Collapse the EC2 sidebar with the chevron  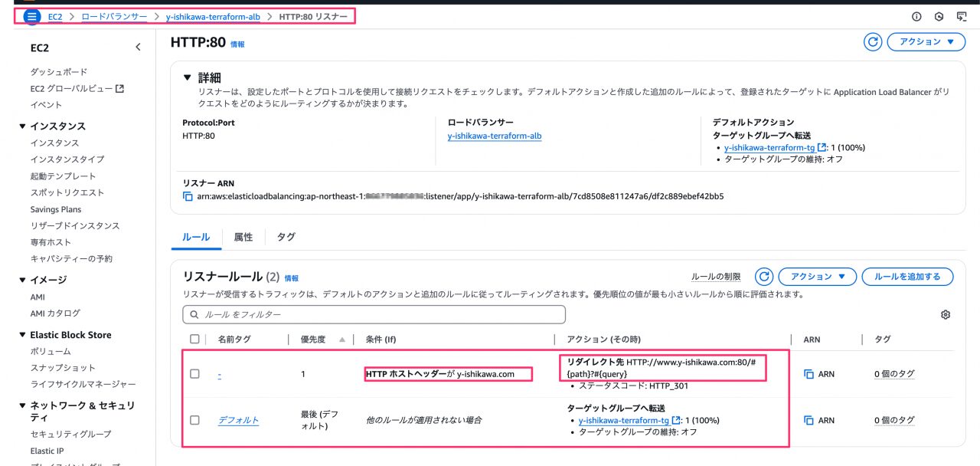pos(138,48)
